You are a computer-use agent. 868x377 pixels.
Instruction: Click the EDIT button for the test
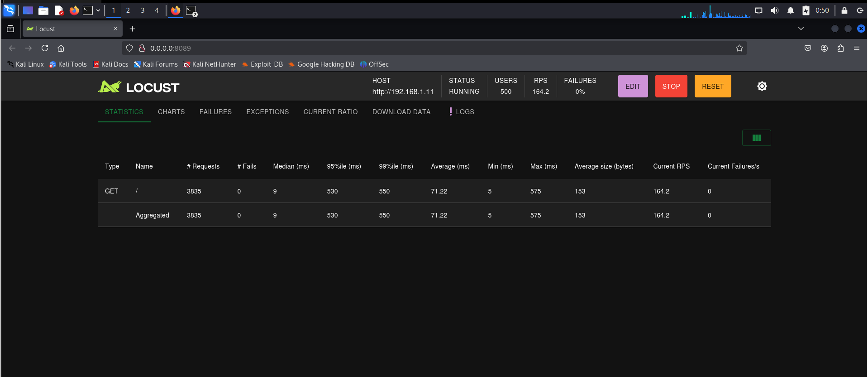[633, 86]
